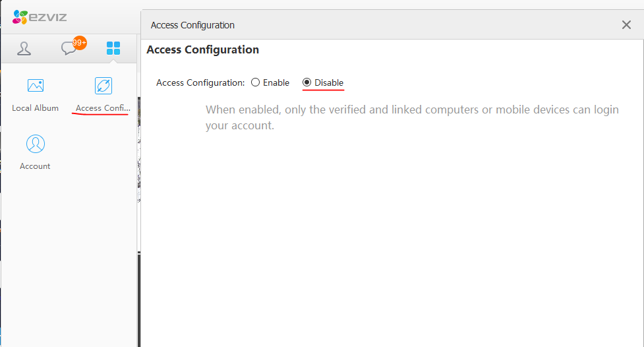This screenshot has width=644, height=347.
Task: Open the messages chat bubble tab
Action: tap(69, 49)
